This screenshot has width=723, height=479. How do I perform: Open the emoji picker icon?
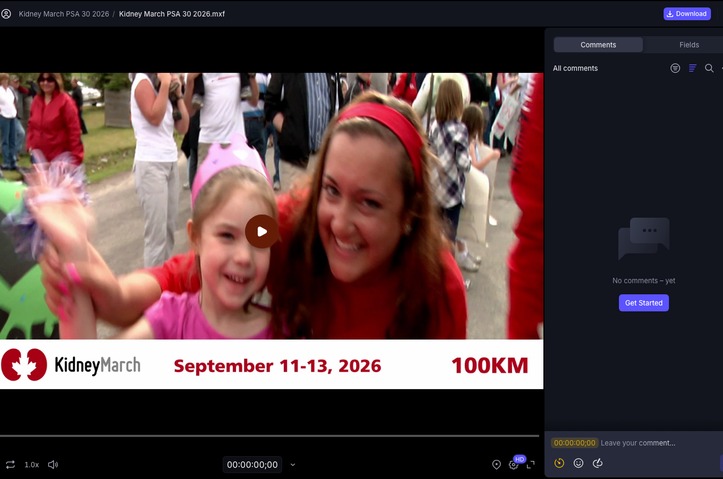[578, 463]
